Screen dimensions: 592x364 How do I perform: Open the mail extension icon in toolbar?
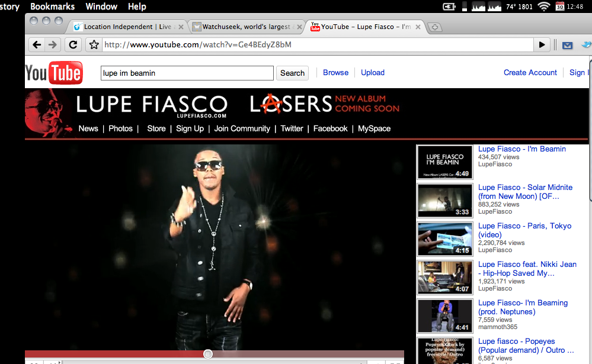point(567,45)
